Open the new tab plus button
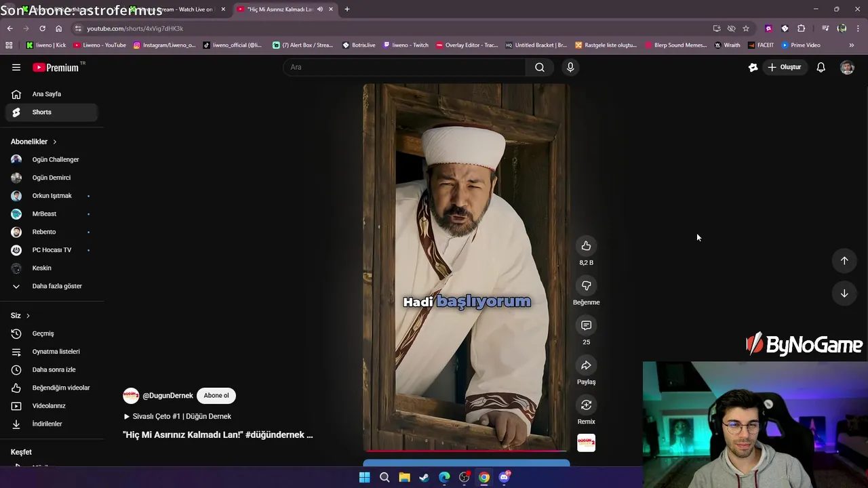This screenshot has width=868, height=488. point(347,9)
